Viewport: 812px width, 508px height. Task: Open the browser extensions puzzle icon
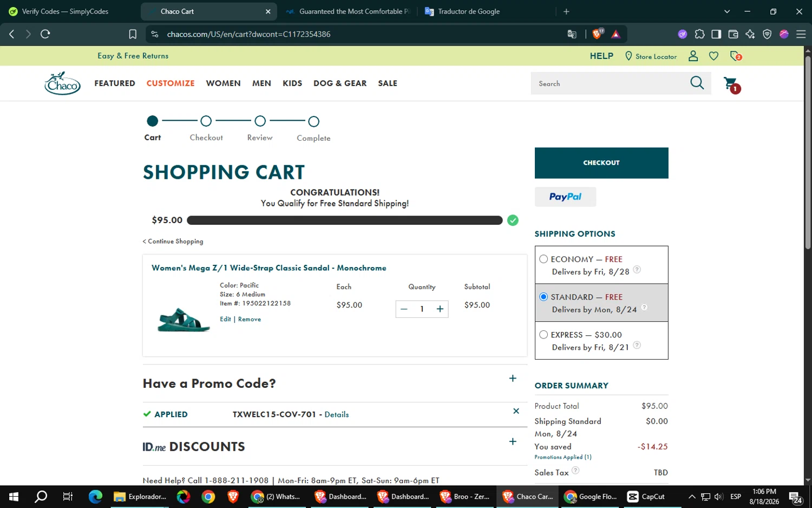[x=700, y=34]
